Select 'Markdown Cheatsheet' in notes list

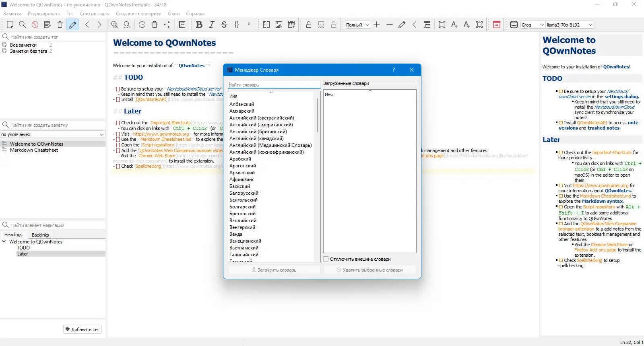(34, 150)
